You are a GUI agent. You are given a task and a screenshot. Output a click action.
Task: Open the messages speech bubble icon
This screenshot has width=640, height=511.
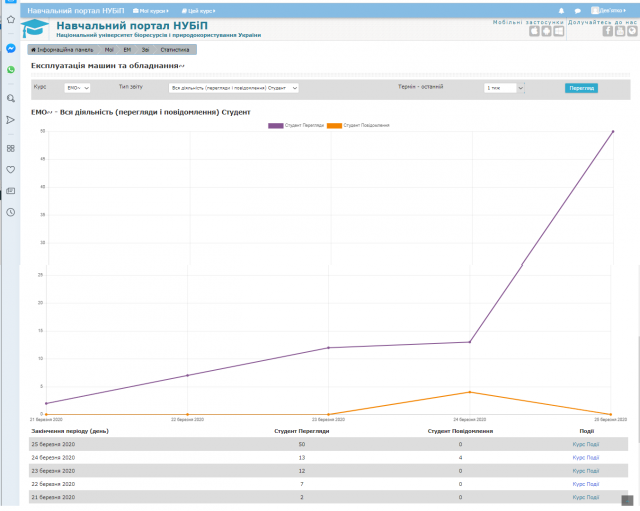pos(577,10)
